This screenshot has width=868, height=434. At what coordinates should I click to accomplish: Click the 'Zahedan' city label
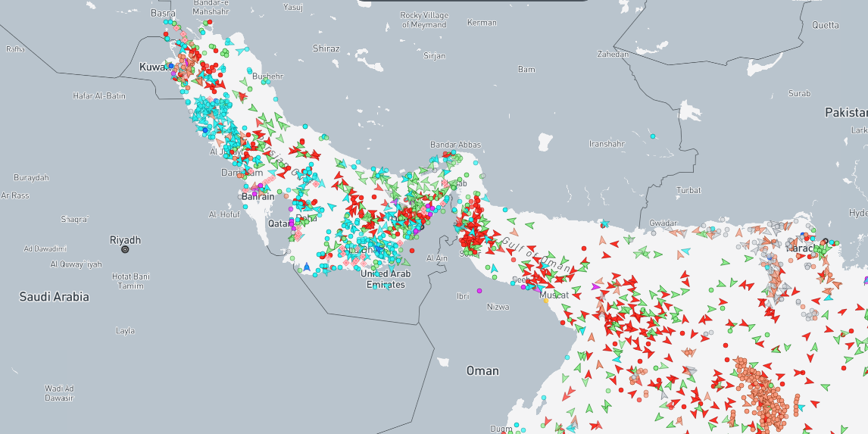click(x=613, y=55)
